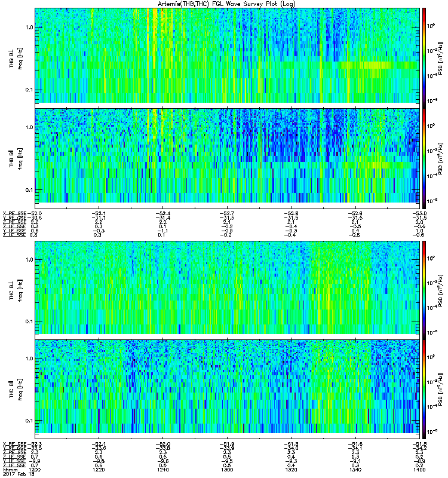Click the '1.0' frequency tick of THC B∥ panel
The height and width of the screenshot is (478, 448).
coord(29,358)
